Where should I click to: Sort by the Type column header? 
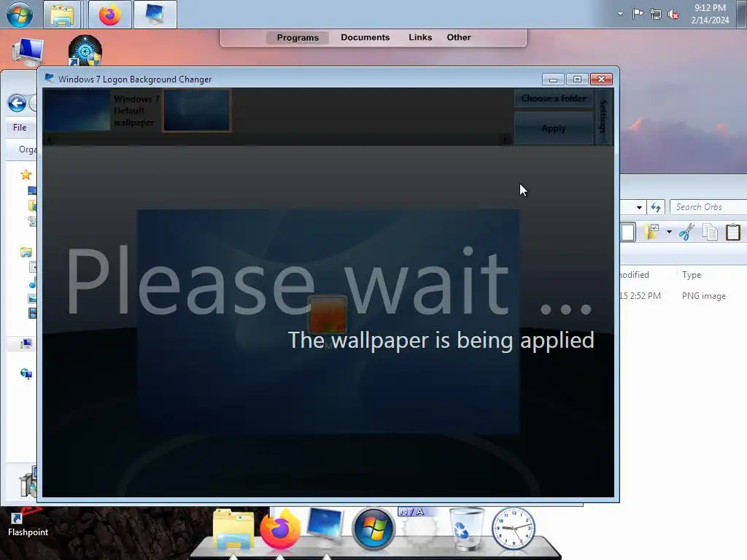click(692, 275)
